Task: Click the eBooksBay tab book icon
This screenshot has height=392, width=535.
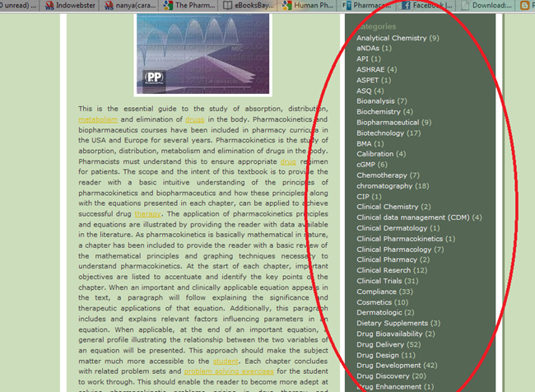Action: 227,6
